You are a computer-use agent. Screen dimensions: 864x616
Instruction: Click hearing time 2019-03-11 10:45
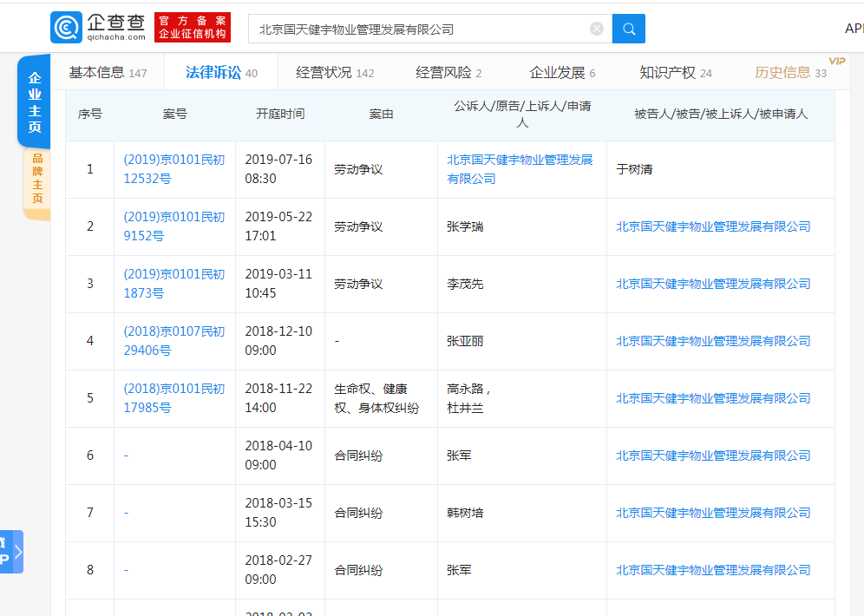tap(278, 284)
